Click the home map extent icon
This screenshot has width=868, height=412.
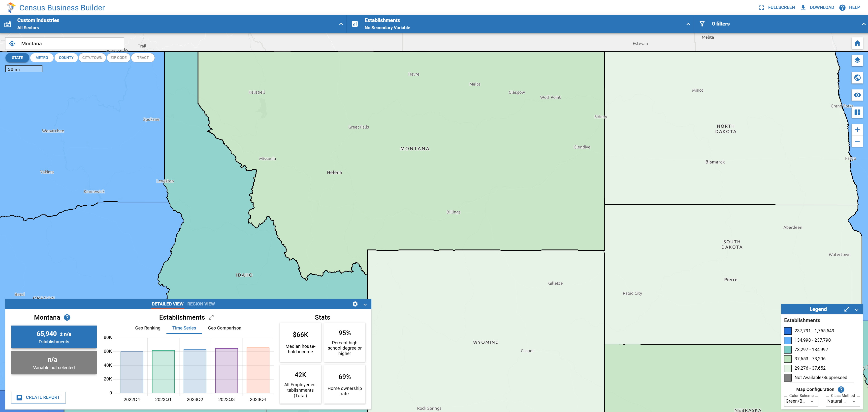click(x=857, y=43)
